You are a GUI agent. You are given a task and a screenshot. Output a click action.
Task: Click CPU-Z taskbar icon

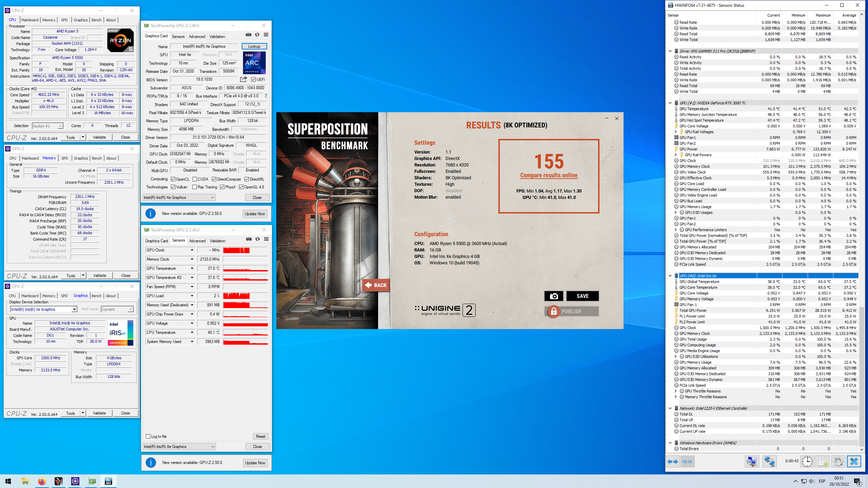coord(75,481)
